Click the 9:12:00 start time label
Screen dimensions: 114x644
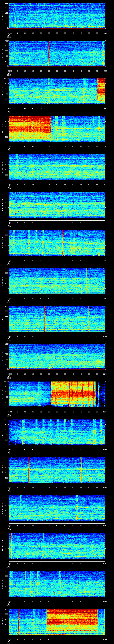tap(9, 450)
